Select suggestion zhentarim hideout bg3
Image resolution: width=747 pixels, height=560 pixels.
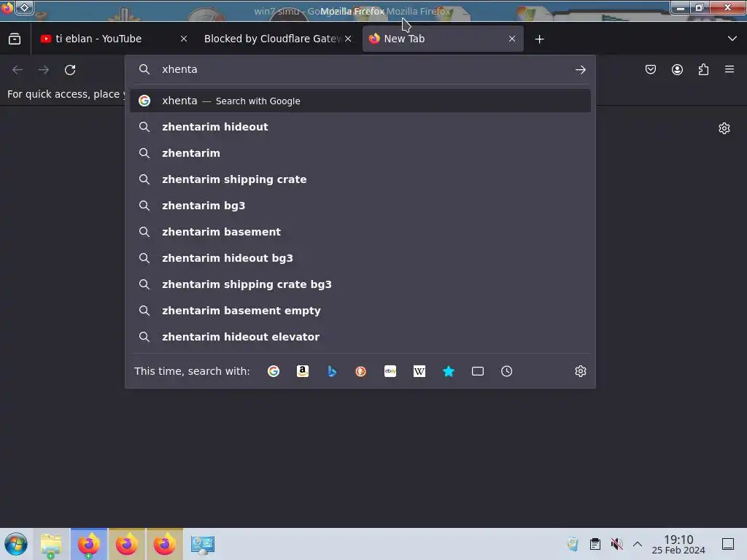360,258
